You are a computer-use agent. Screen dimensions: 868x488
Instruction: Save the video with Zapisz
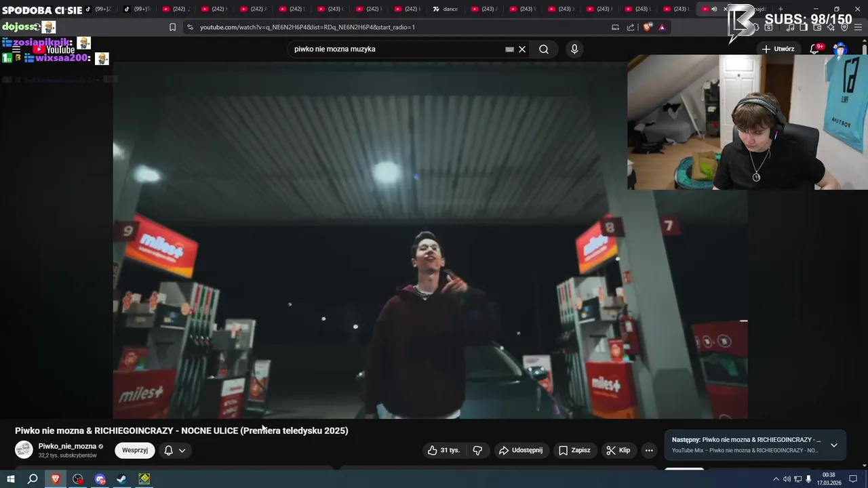pyautogui.click(x=574, y=450)
